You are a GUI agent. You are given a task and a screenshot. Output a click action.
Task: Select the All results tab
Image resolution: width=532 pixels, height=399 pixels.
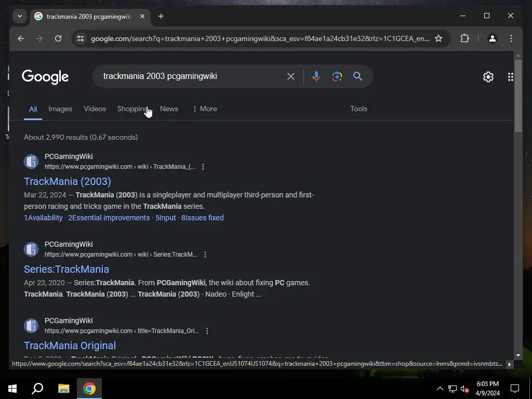(33, 109)
